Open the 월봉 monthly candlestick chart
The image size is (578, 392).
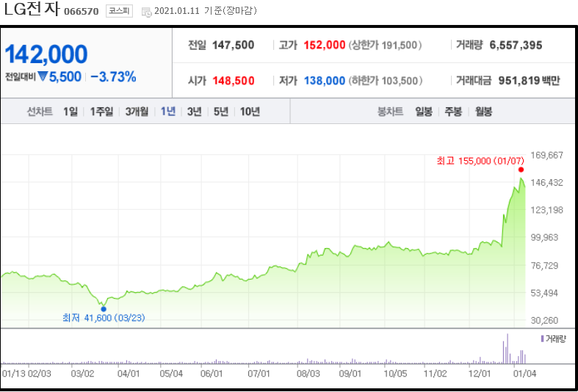[x=484, y=112]
